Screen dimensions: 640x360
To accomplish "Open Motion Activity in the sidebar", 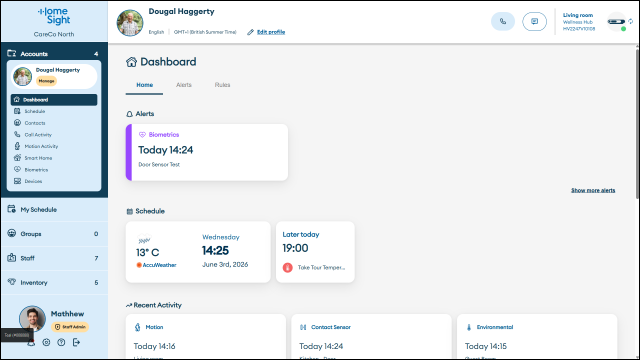I will coord(54,146).
